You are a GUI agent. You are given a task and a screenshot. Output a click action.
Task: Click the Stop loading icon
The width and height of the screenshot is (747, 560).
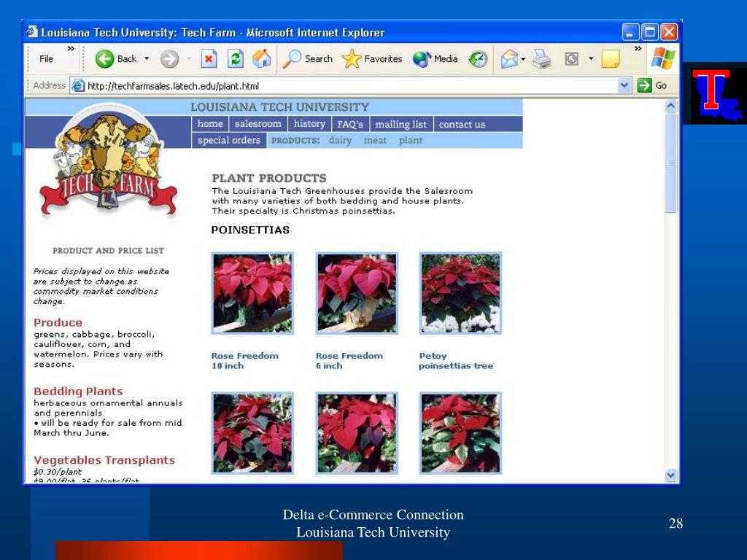click(208, 59)
